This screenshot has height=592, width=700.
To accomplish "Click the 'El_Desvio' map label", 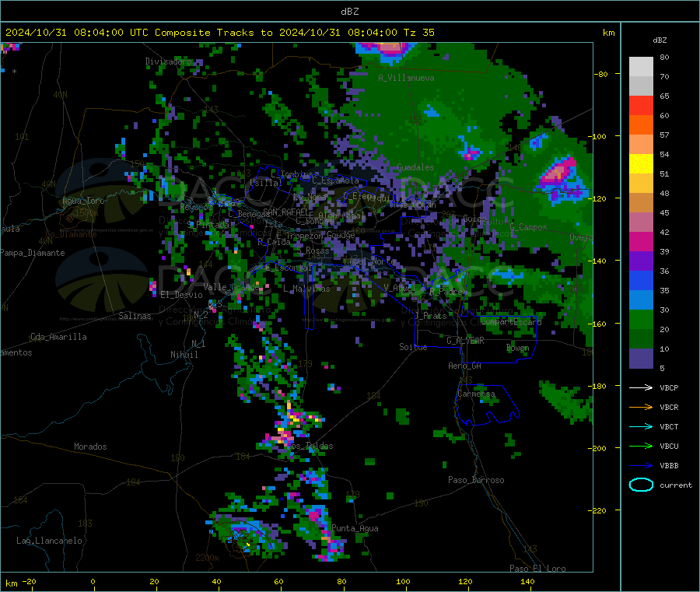I will pyautogui.click(x=181, y=295).
